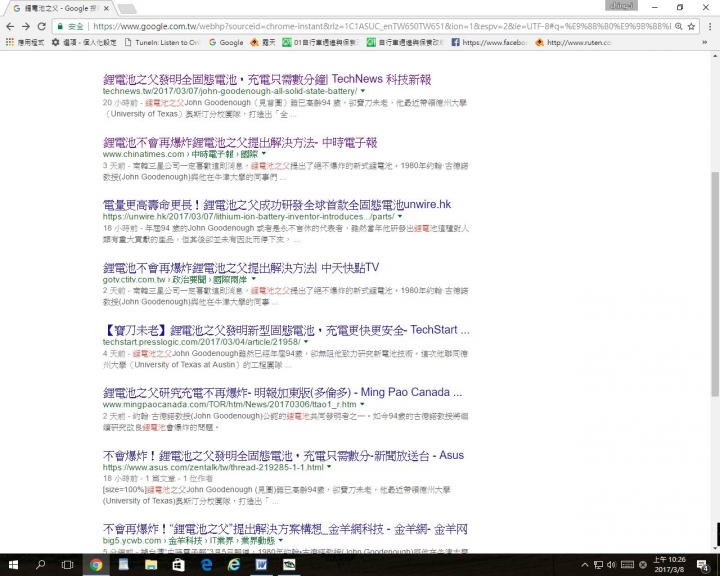The height and width of the screenshot is (576, 720).
Task: Open the Windows Start menu
Action: (13, 565)
